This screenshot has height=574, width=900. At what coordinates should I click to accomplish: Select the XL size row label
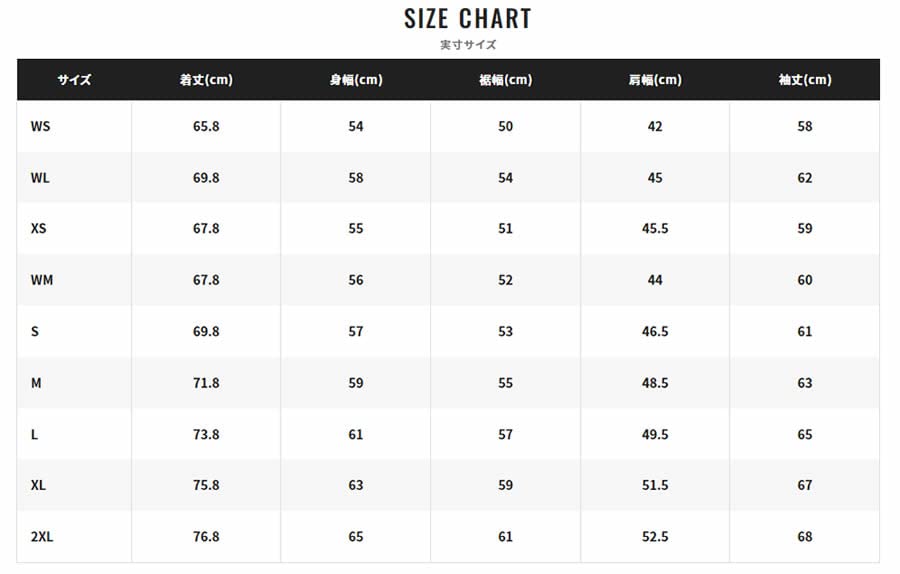point(39,485)
